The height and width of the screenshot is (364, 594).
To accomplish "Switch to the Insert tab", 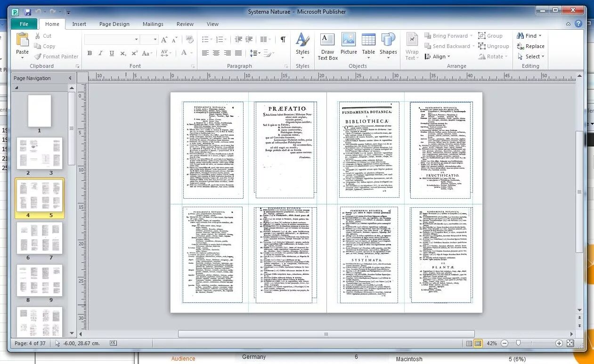I will 79,24.
